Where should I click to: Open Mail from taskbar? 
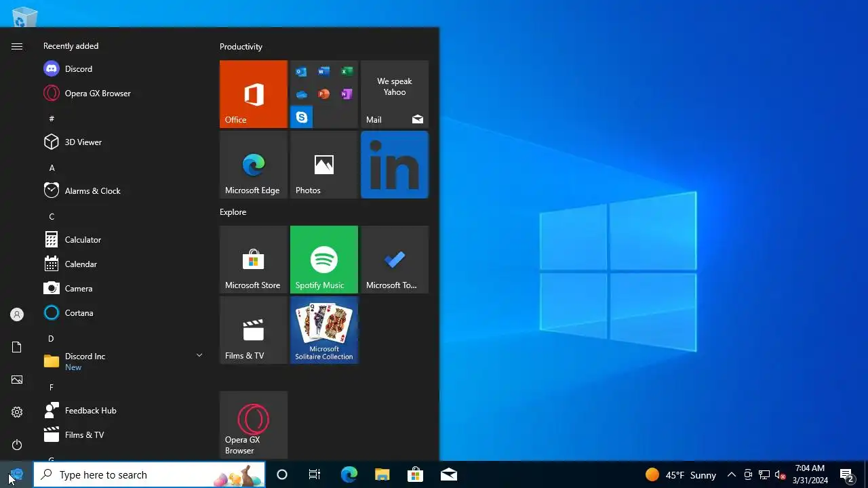click(x=448, y=474)
